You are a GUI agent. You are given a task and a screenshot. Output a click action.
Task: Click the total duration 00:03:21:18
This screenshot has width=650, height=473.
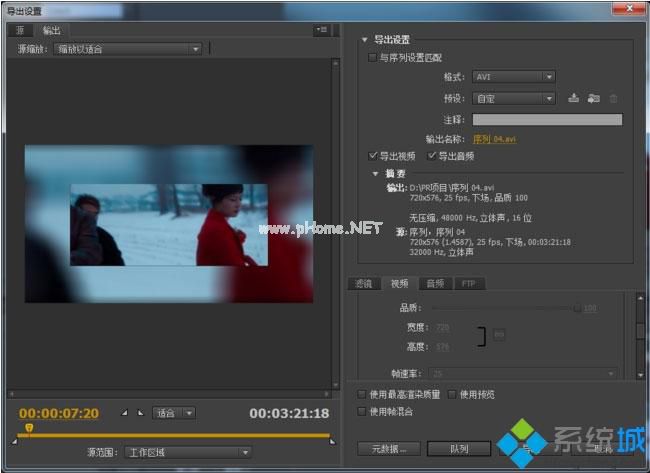pyautogui.click(x=289, y=413)
